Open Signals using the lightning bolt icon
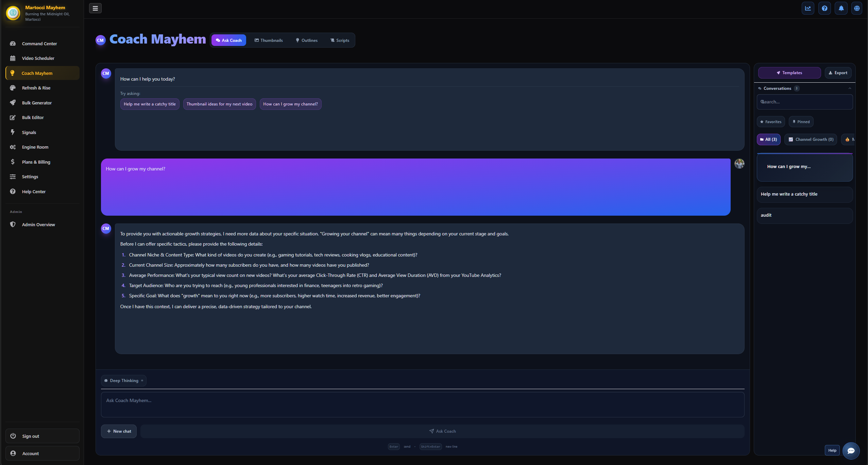Image resolution: width=868 pixels, height=465 pixels. coord(13,132)
